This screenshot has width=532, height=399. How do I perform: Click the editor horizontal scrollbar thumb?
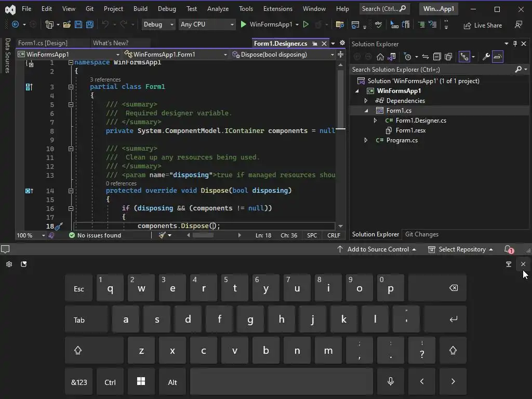(203, 235)
